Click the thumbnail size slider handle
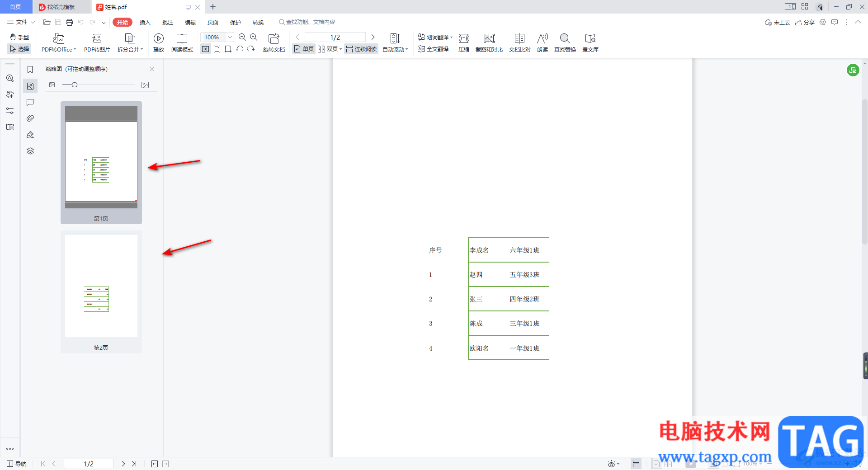Viewport: 868px width, 470px height. (75, 85)
